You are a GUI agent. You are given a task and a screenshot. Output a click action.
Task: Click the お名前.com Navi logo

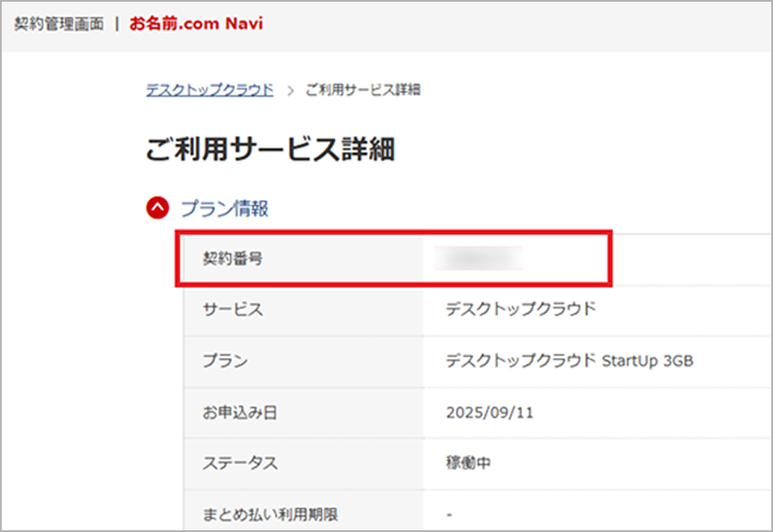point(196,24)
